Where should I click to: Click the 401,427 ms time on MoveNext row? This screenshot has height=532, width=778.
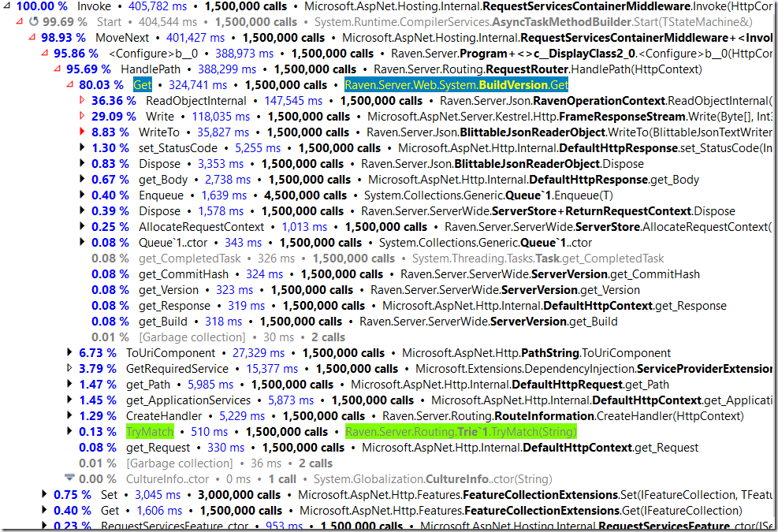[195, 38]
